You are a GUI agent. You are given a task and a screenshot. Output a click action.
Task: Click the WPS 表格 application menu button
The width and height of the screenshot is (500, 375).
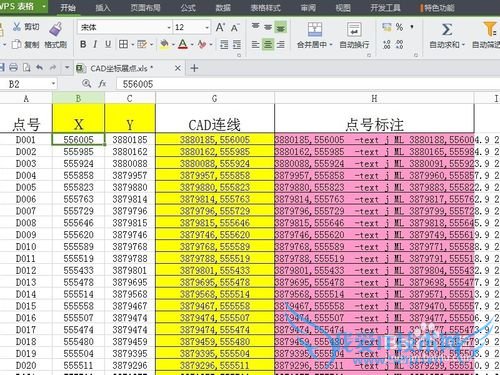(x=23, y=6)
